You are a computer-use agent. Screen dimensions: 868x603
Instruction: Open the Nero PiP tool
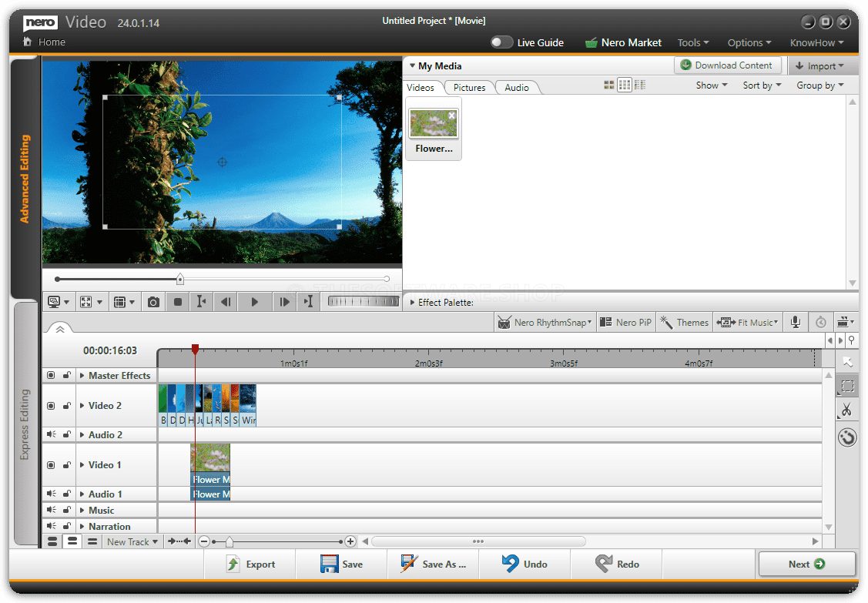[x=626, y=322]
